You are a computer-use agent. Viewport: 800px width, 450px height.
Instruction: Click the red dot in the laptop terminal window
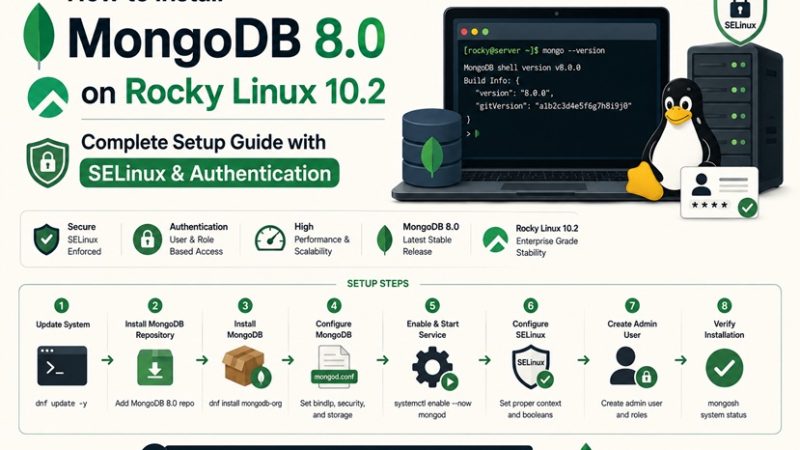tap(464, 32)
